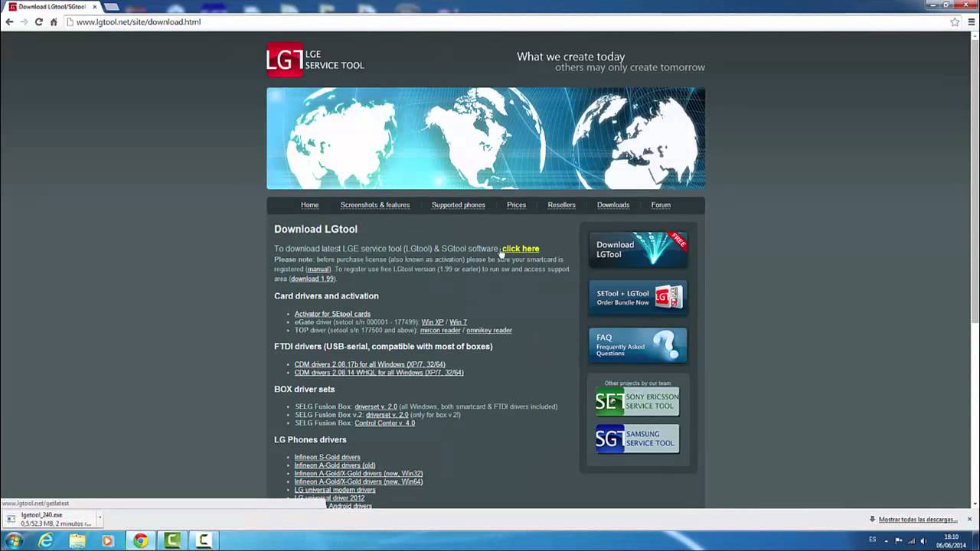The image size is (980, 551).
Task: Open the Samsung Service Tool logo
Action: click(x=637, y=439)
